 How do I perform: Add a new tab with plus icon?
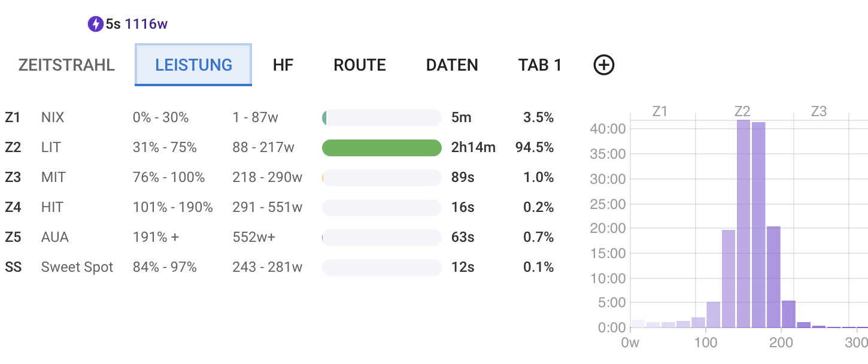(604, 65)
